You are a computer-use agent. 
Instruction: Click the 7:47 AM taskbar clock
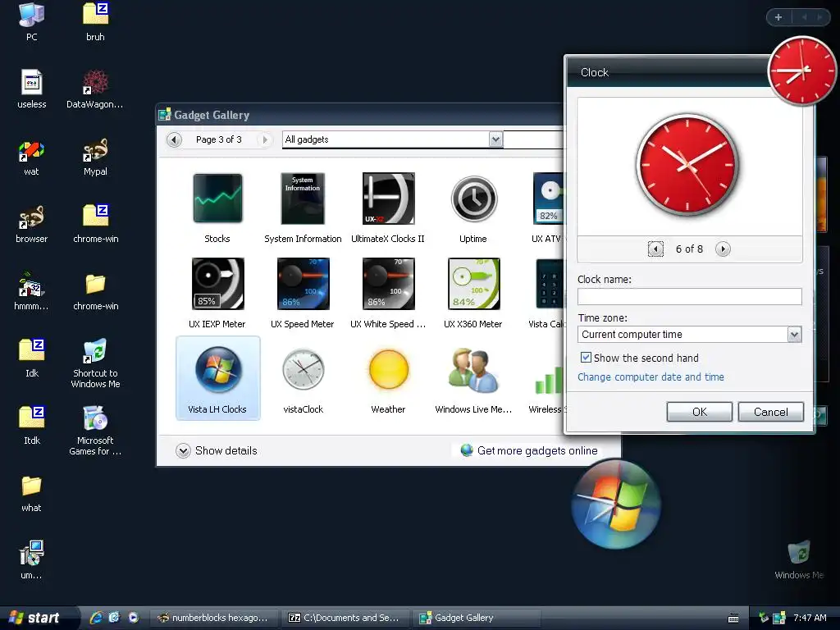point(810,618)
